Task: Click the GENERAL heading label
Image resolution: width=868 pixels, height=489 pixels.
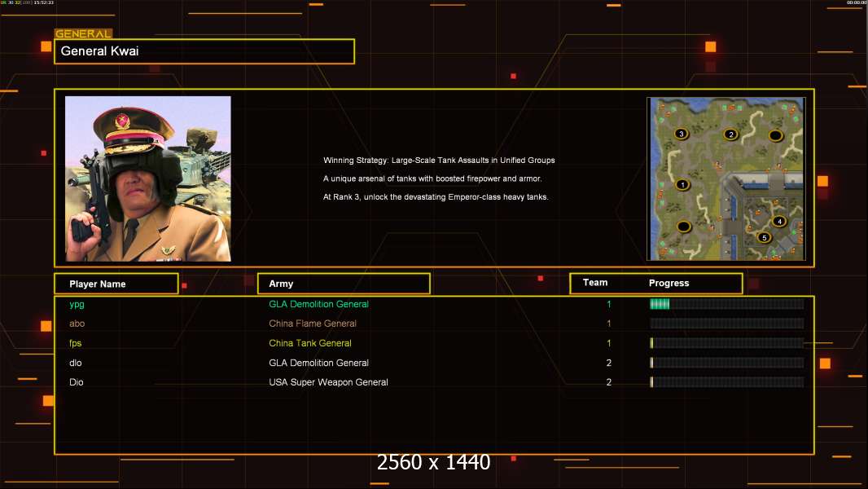Action: click(x=83, y=33)
